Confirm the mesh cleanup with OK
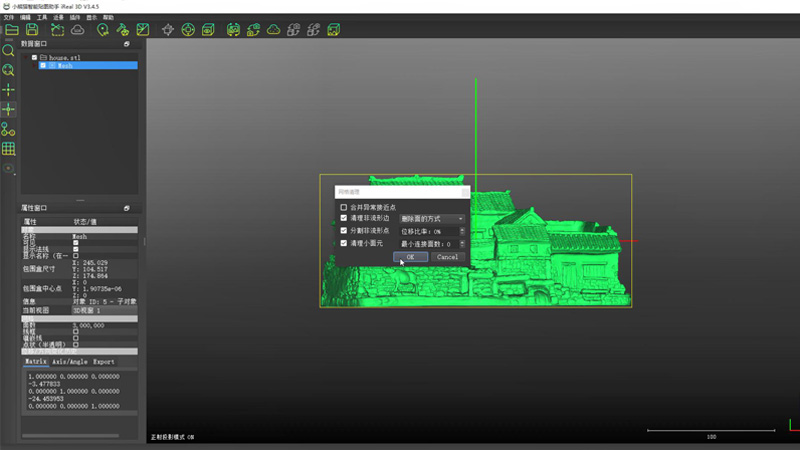 click(x=410, y=257)
